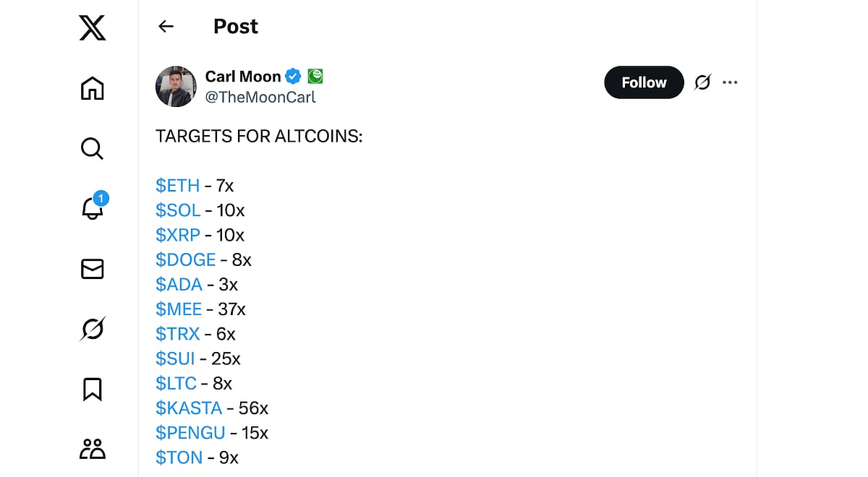This screenshot has width=868, height=477.
Task: Open the $PENGU cashtag link
Action: tap(190, 432)
